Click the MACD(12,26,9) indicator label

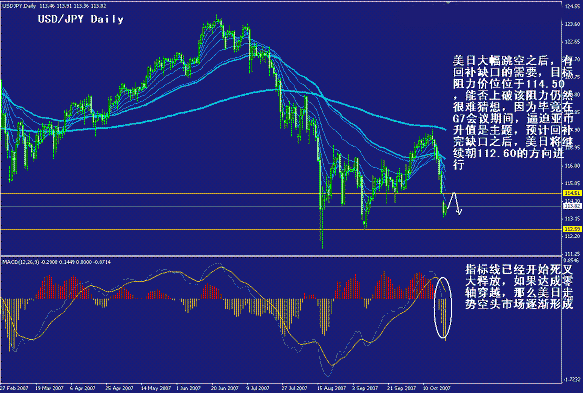coord(56,262)
